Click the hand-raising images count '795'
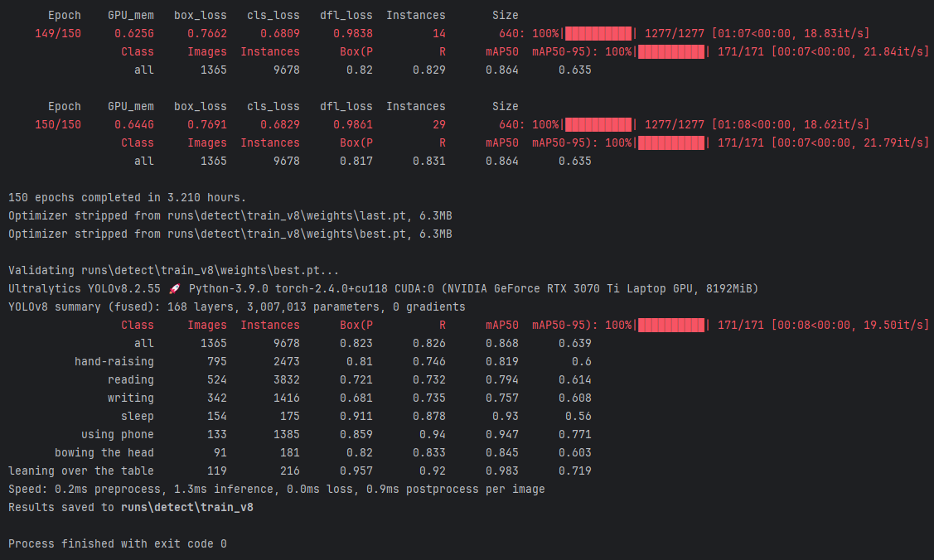 pyautogui.click(x=217, y=361)
